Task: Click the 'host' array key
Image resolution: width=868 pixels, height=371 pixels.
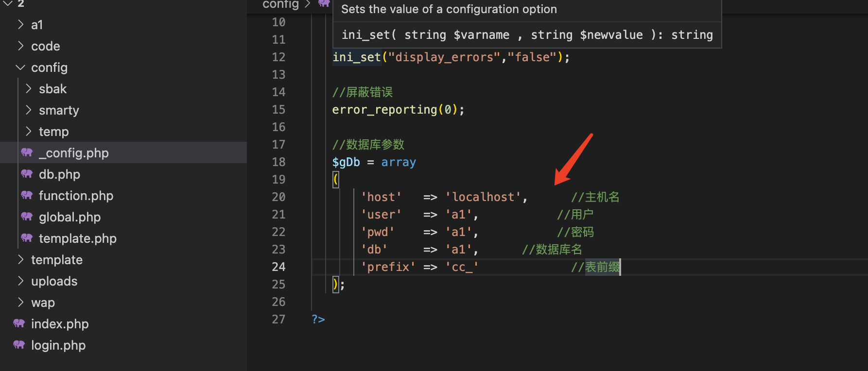Action: 381,197
